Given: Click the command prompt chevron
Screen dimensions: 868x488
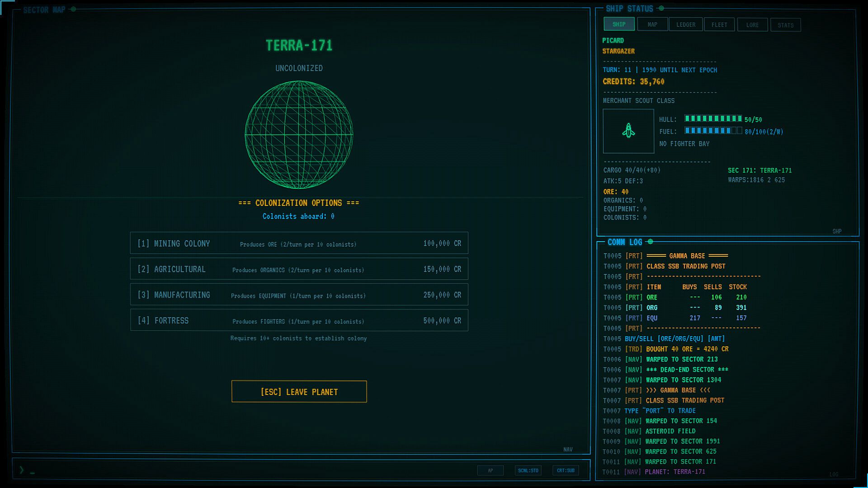Looking at the screenshot, I should [22, 470].
